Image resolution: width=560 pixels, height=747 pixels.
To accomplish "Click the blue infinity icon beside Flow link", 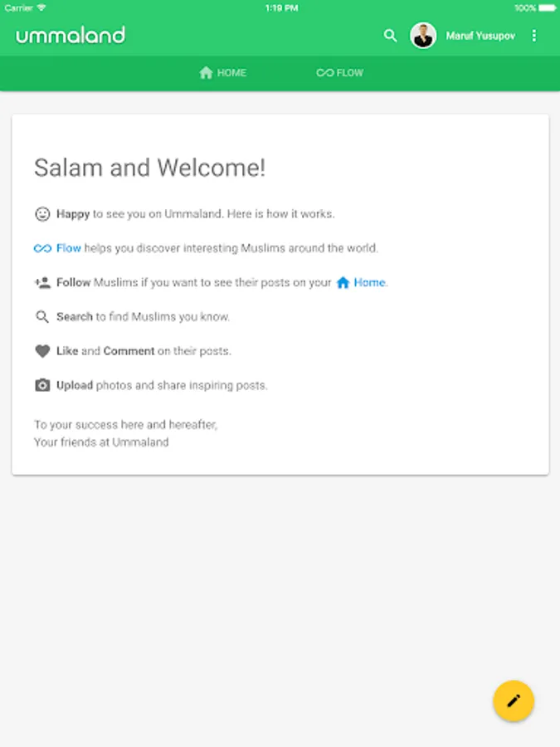I will pos(42,248).
